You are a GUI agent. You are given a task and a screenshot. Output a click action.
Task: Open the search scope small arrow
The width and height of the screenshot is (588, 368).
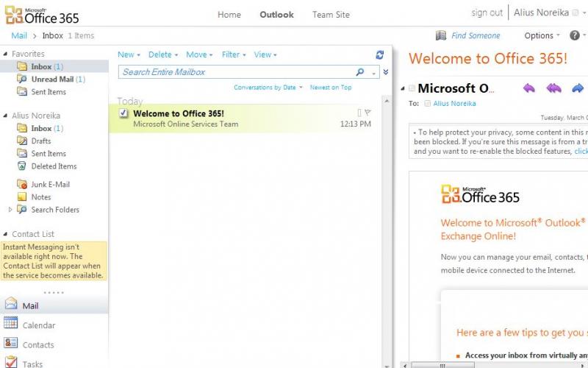tap(373, 73)
